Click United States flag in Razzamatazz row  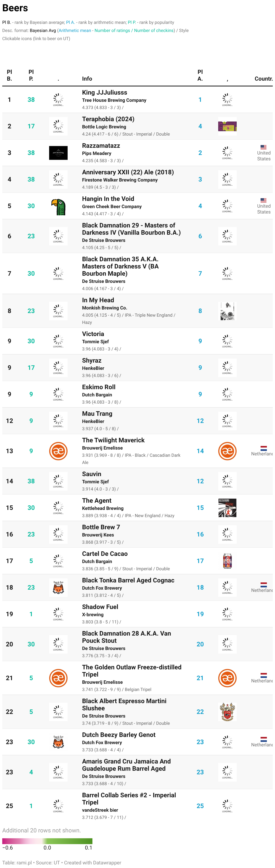[x=264, y=147]
